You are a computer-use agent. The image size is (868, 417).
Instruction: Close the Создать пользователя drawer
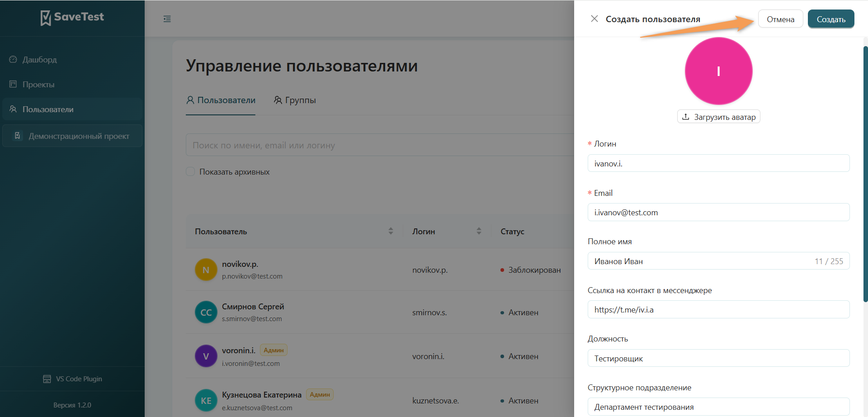[x=594, y=19]
